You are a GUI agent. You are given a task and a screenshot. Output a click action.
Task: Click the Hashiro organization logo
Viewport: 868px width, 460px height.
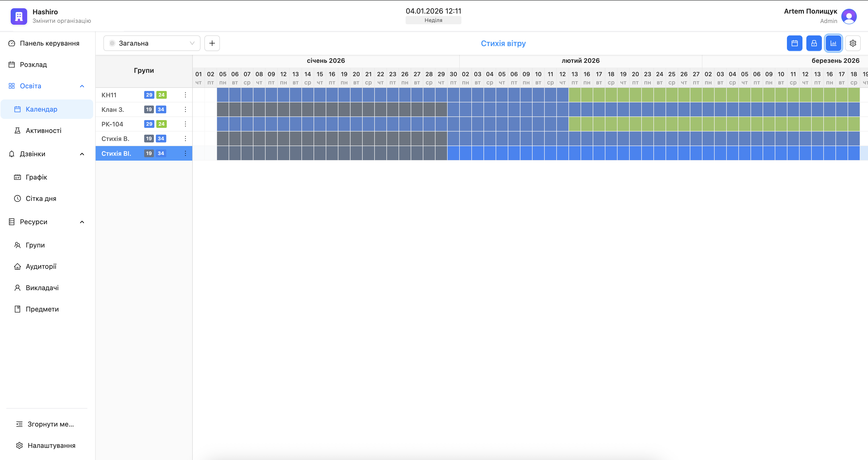coord(19,16)
